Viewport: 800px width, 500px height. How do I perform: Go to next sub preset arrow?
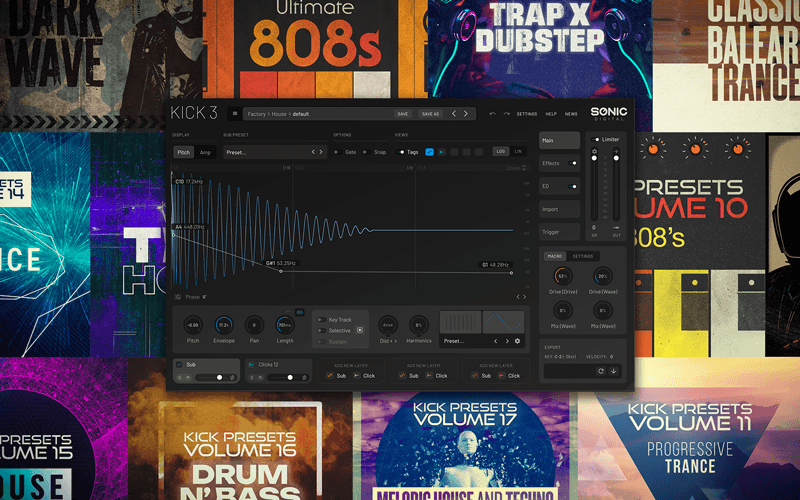coord(321,152)
